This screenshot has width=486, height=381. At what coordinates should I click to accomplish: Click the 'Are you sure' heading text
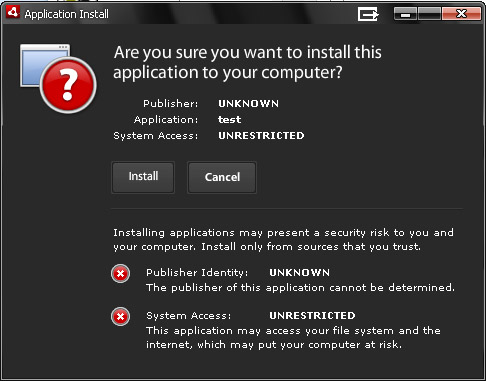coord(247,62)
